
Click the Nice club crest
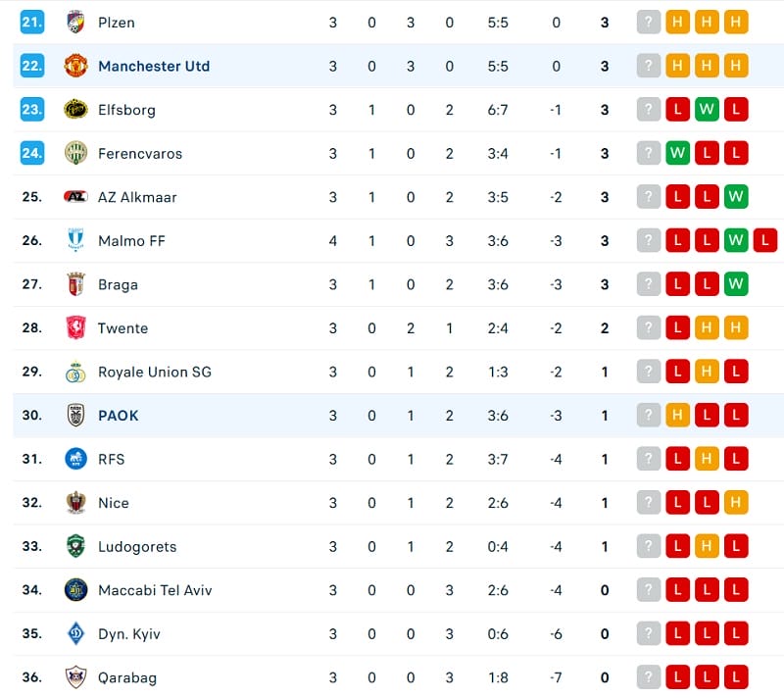[x=75, y=502]
